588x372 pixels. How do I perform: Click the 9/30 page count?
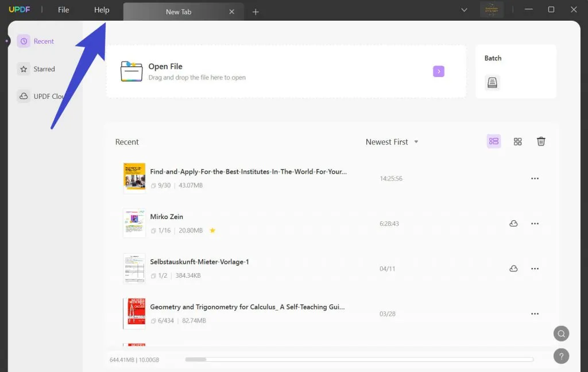pyautogui.click(x=164, y=186)
